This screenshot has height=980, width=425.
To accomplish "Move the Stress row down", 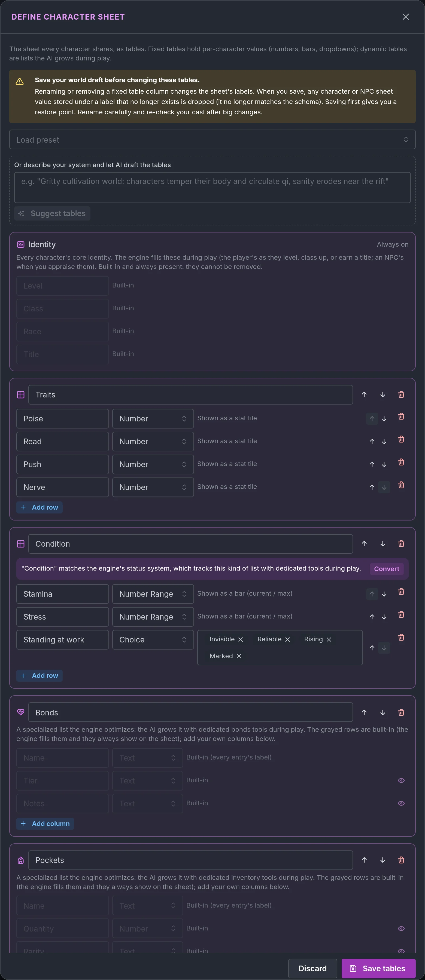I will [384, 617].
